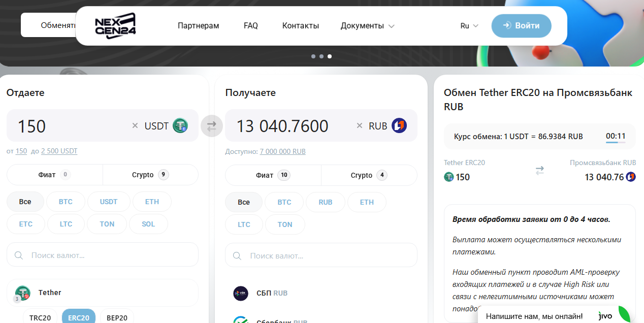Click the NexGen24 logo
Viewport: 644px width, 323px height.
pos(115,26)
